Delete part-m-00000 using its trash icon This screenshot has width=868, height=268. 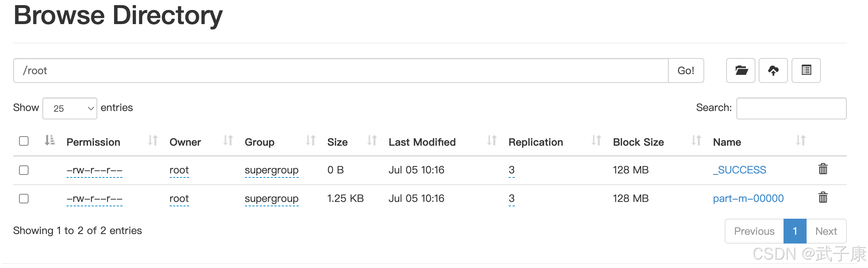823,198
